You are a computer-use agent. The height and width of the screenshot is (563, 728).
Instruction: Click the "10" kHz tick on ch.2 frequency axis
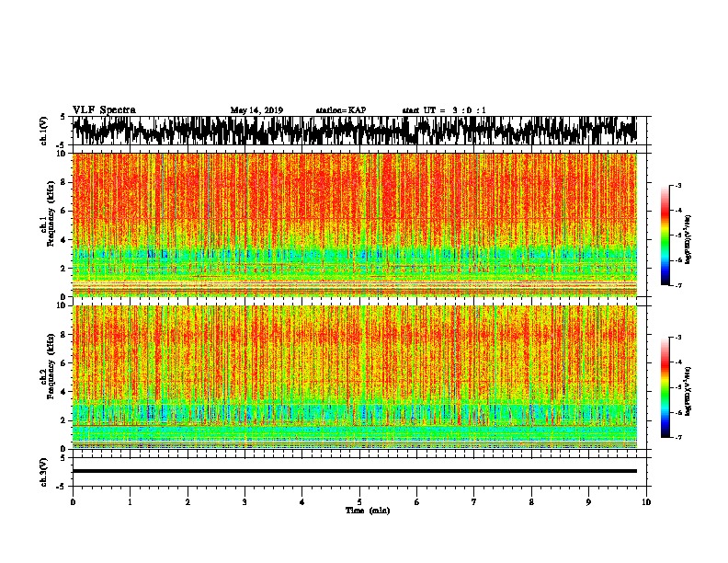click(x=63, y=305)
